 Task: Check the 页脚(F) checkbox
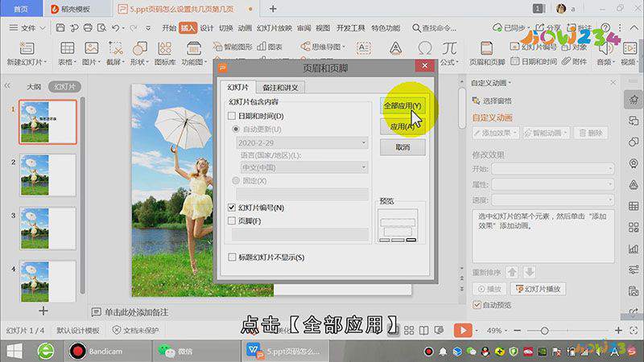point(232,220)
